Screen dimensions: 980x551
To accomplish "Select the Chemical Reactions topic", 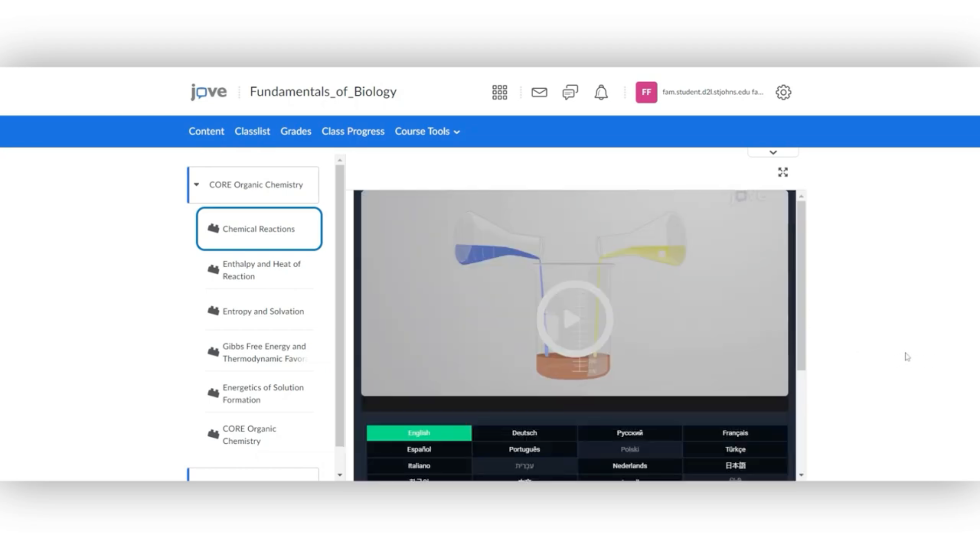I will pyautogui.click(x=258, y=229).
